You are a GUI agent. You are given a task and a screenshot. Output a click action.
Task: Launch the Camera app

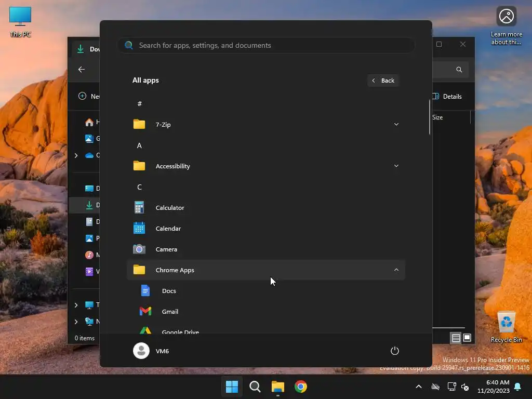pyautogui.click(x=265, y=249)
